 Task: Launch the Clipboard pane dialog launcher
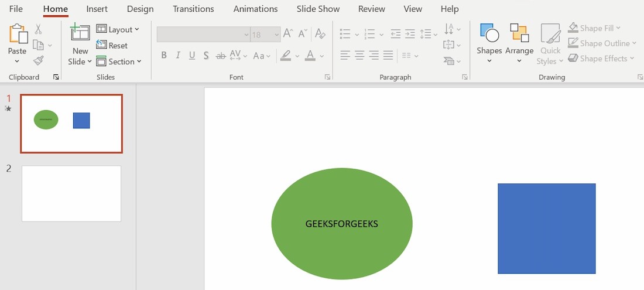point(56,77)
